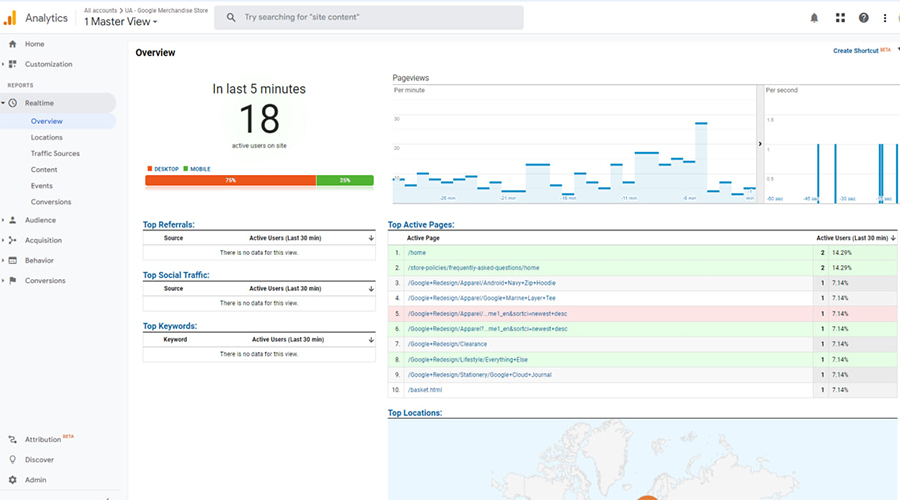Sort Top Active Pages by Active Users arrow
The width and height of the screenshot is (900, 500).
click(893, 238)
